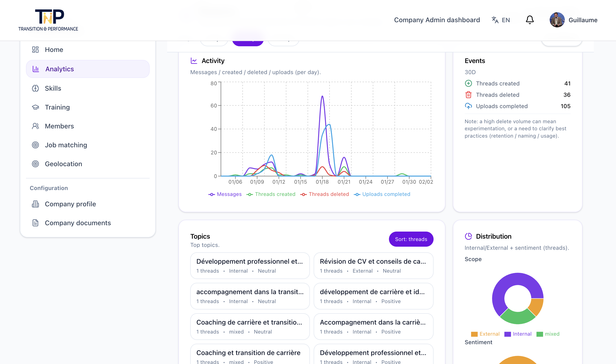Click the Geolocation icon in sidebar
The image size is (616, 364).
(36, 164)
